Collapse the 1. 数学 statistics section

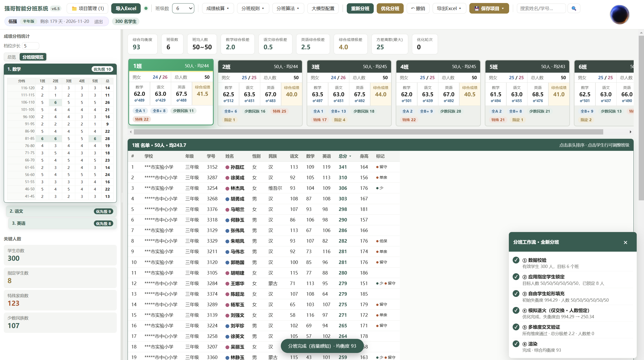60,69
